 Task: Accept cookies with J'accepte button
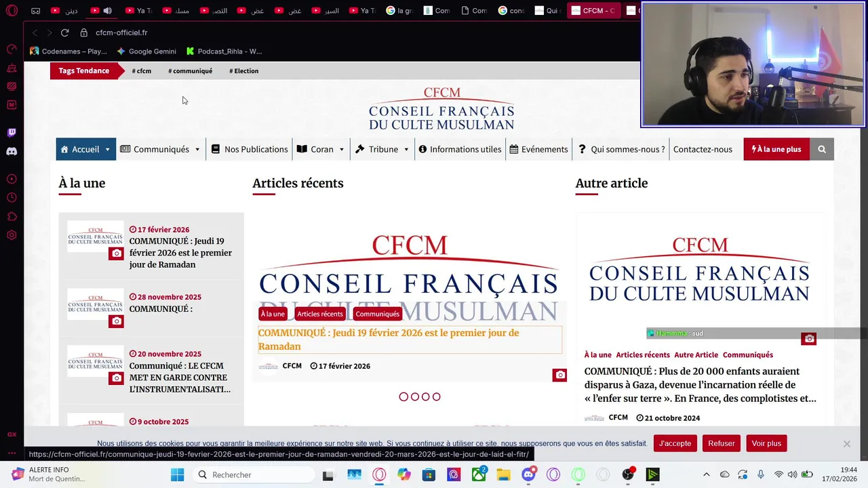tap(675, 443)
